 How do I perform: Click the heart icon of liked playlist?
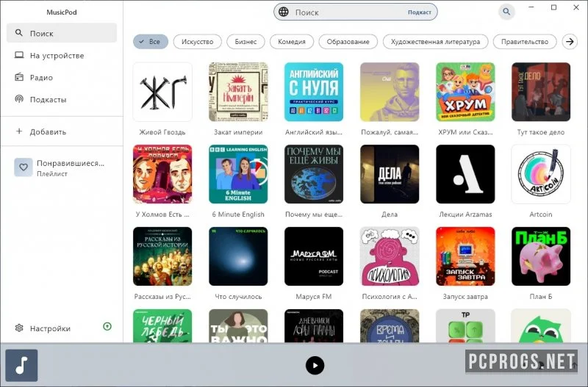[24, 167]
